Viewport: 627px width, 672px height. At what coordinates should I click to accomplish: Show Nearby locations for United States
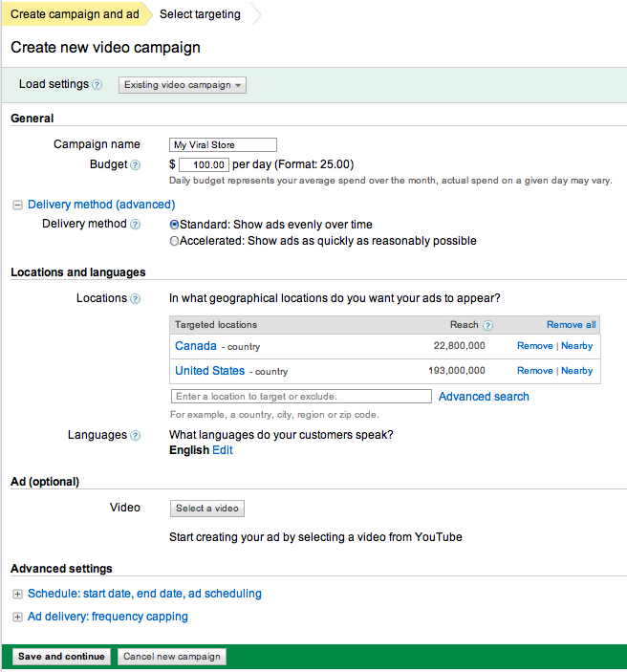[577, 371]
